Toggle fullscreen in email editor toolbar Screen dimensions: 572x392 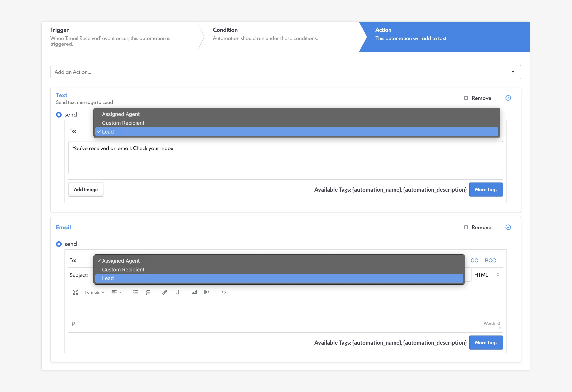(75, 292)
